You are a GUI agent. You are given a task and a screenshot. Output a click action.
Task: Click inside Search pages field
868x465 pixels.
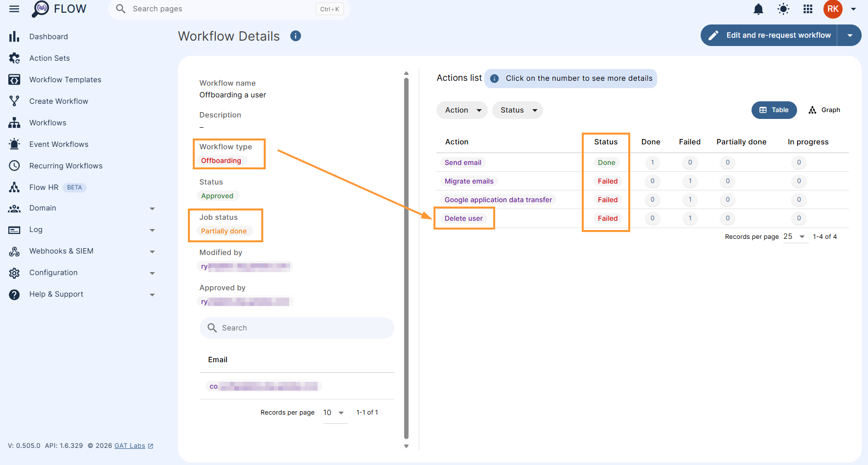click(x=229, y=9)
